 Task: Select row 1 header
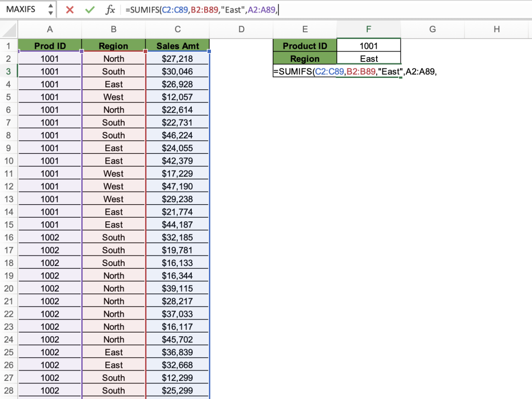click(8, 46)
